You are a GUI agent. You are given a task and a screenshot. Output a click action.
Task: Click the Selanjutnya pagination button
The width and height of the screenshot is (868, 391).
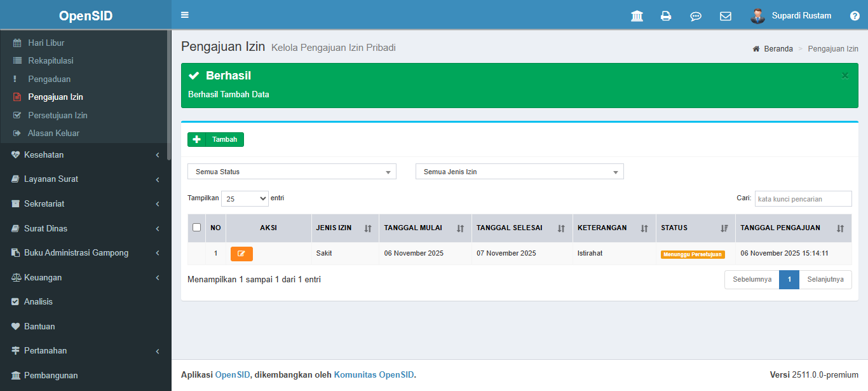825,280
